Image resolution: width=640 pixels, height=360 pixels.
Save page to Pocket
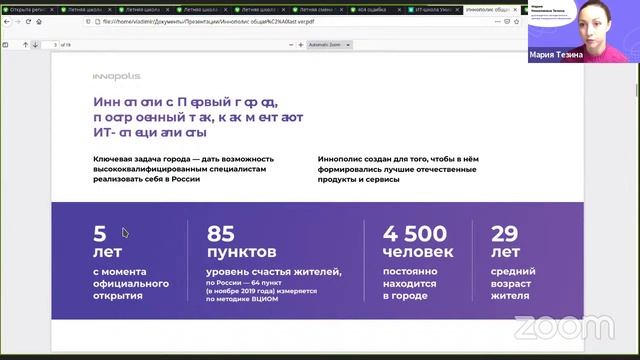click(507, 22)
